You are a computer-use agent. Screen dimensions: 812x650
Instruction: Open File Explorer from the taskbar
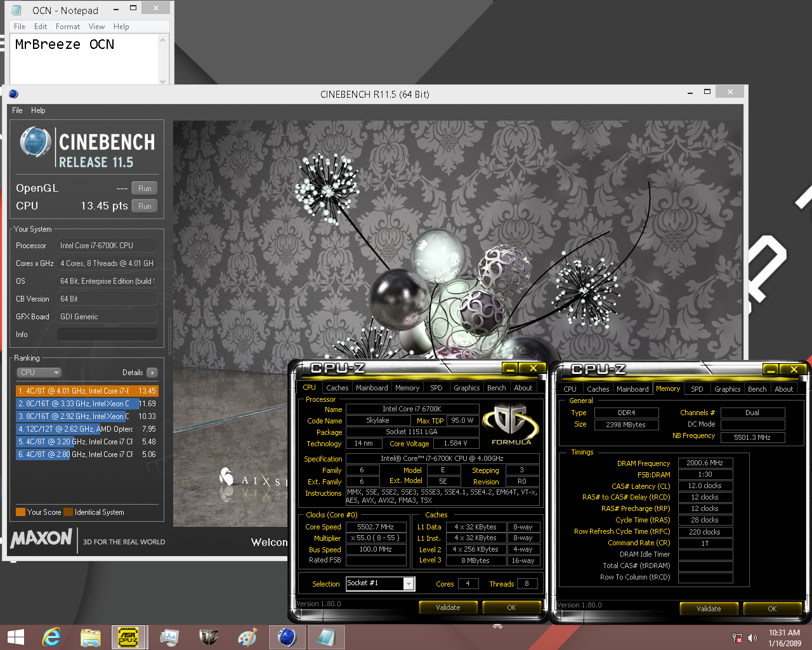click(x=91, y=637)
